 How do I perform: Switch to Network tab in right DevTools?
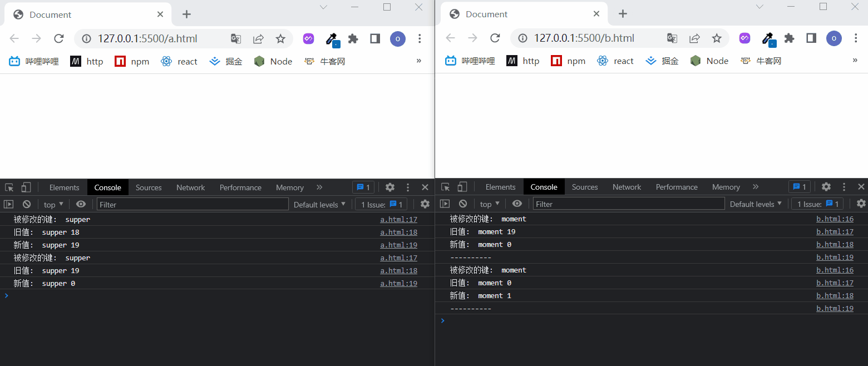pos(627,187)
